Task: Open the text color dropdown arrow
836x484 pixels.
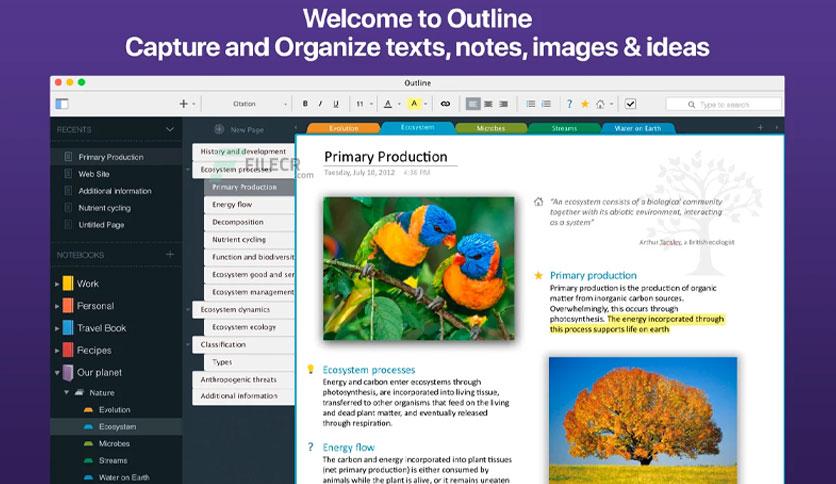Action: pyautogui.click(x=399, y=104)
